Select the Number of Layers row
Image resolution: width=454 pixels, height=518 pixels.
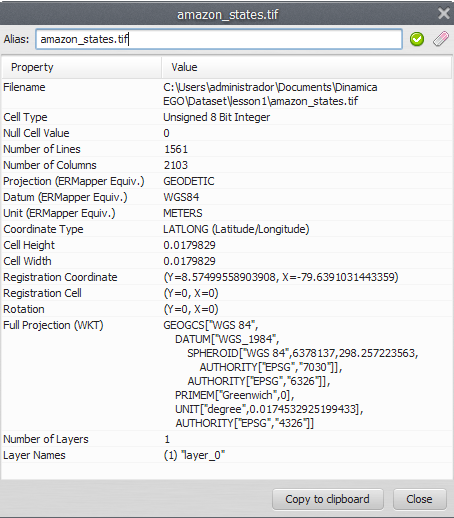click(x=227, y=439)
